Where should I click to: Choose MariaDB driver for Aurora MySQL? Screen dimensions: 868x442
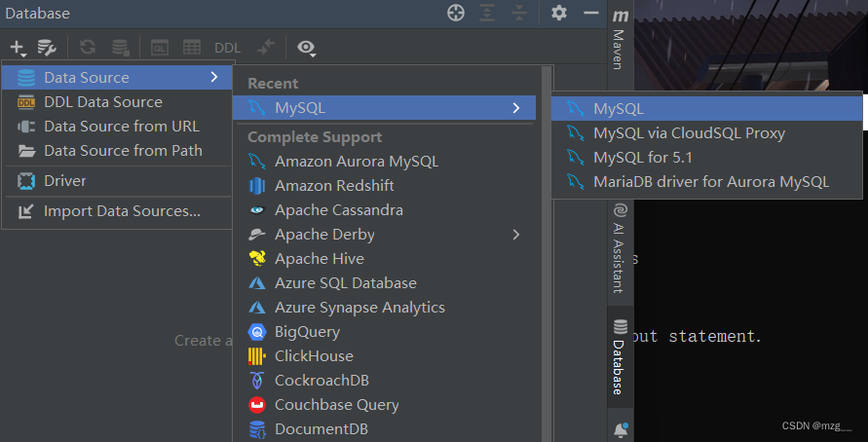click(707, 182)
